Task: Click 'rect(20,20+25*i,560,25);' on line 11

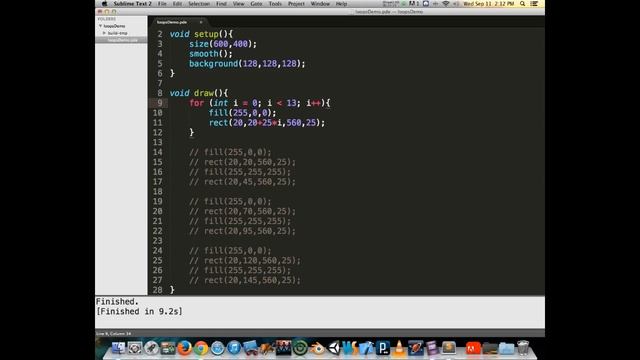Action: pos(267,122)
